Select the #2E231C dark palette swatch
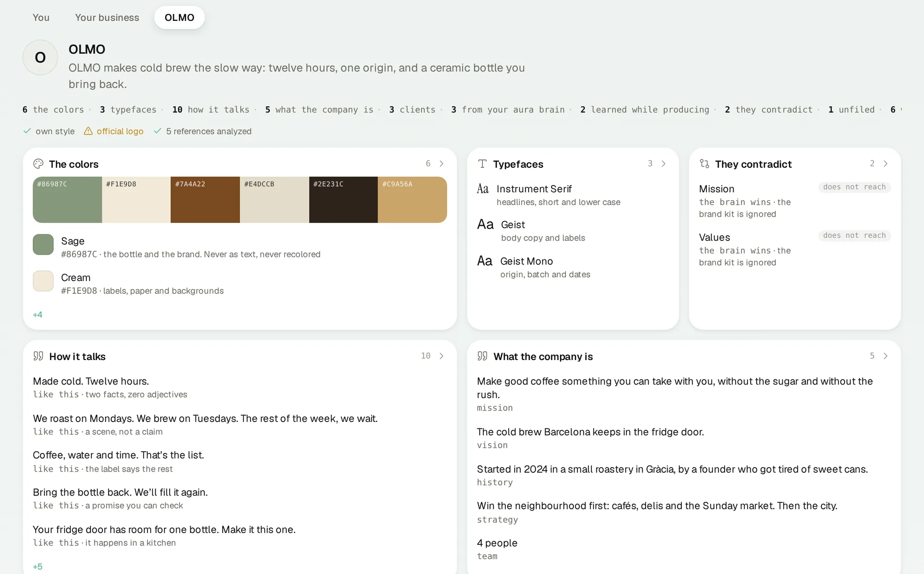Viewport: 924px width, 574px height. pyautogui.click(x=343, y=200)
